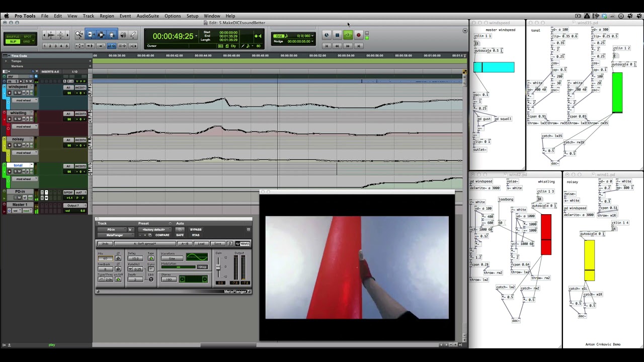Arm the transport Record button
This screenshot has width=644, height=362.
click(x=358, y=35)
